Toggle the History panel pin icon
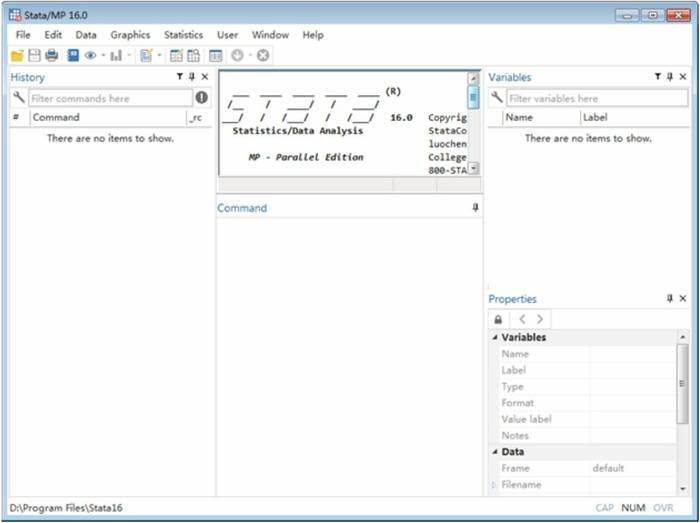The width and height of the screenshot is (700, 523). (192, 77)
